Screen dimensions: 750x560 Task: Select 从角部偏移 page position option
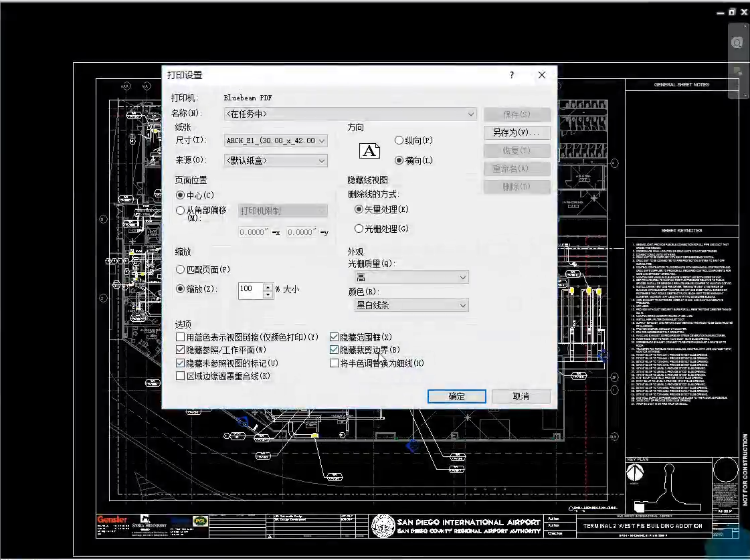tap(181, 211)
